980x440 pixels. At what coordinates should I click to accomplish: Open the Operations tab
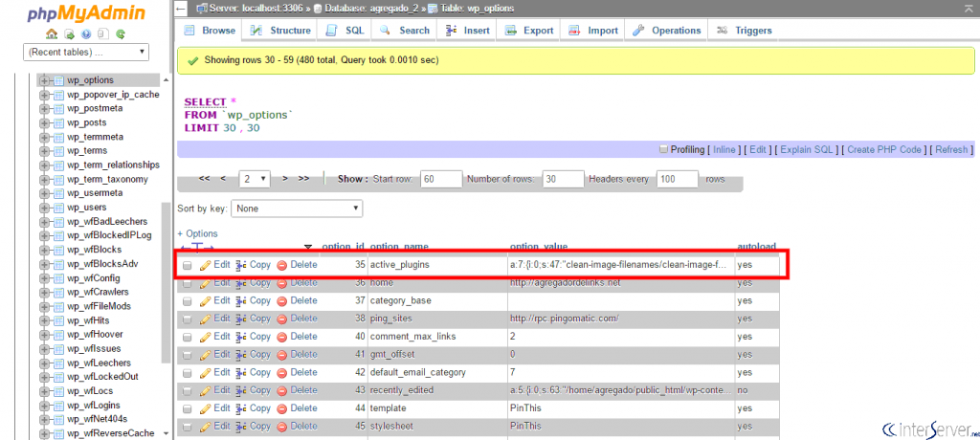pos(667,30)
